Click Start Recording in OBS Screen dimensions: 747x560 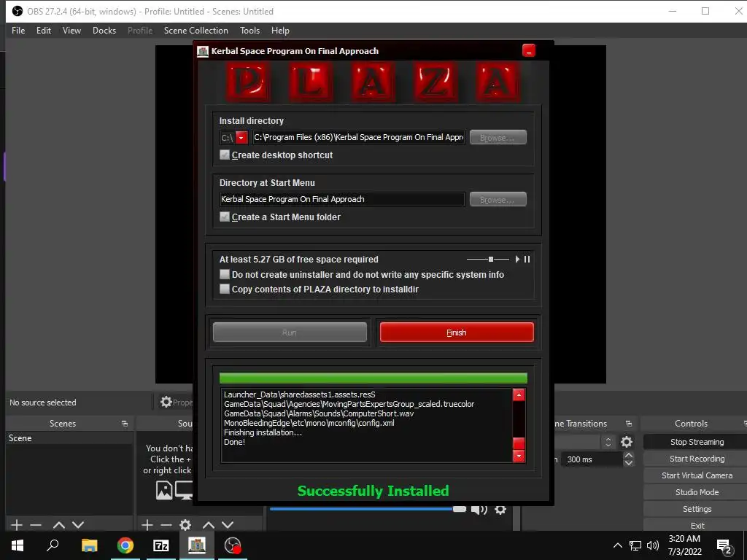[697, 459]
